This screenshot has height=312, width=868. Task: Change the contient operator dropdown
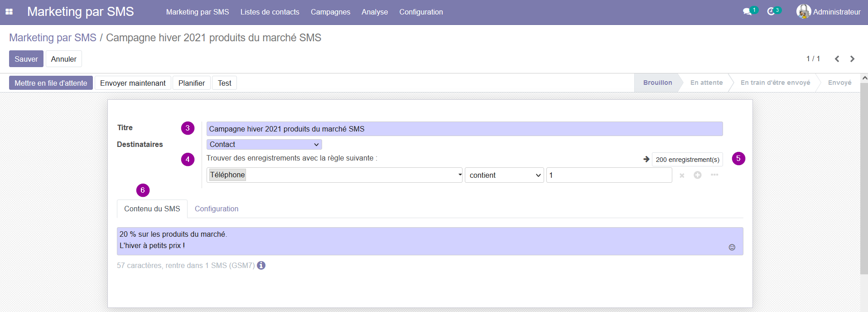coord(504,175)
